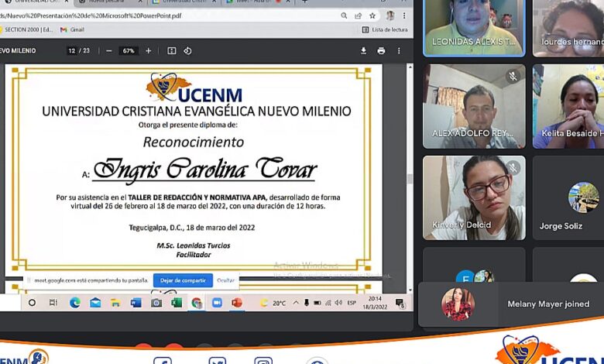Screen dimensions: 604x364
Task: Toggle bookmark star in address bar
Action: click(x=372, y=15)
